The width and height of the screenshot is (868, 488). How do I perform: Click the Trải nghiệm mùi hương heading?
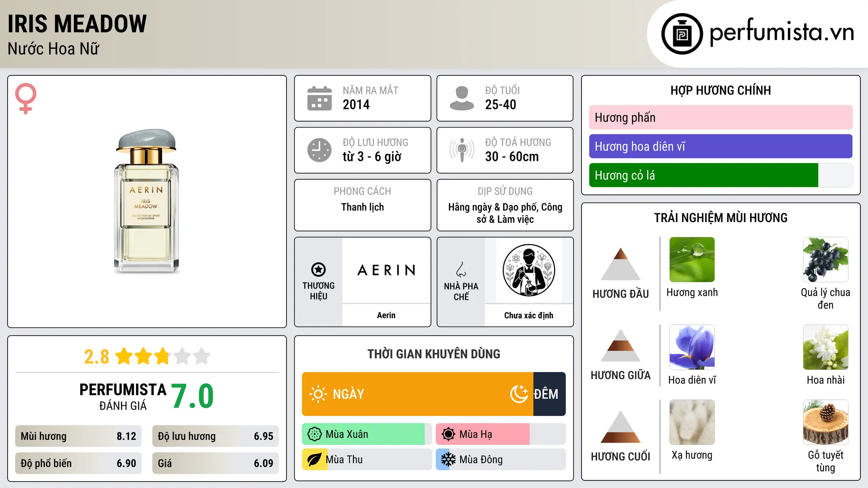[721, 218]
